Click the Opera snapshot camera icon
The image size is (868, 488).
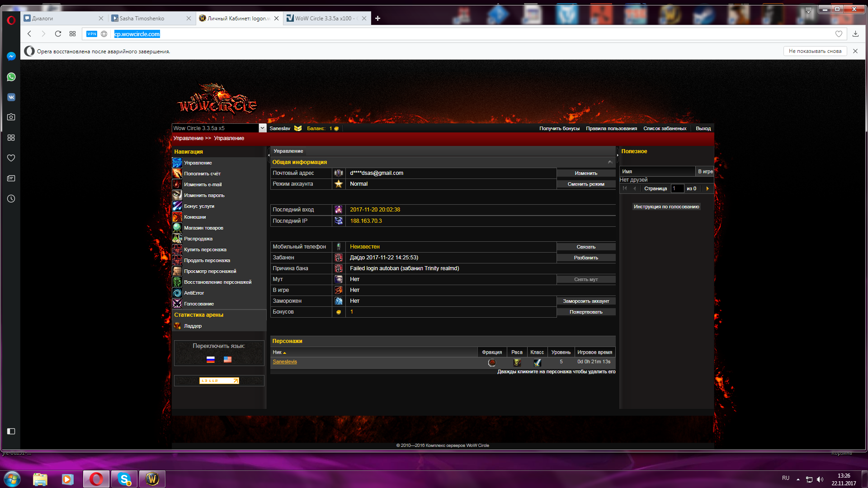click(11, 117)
